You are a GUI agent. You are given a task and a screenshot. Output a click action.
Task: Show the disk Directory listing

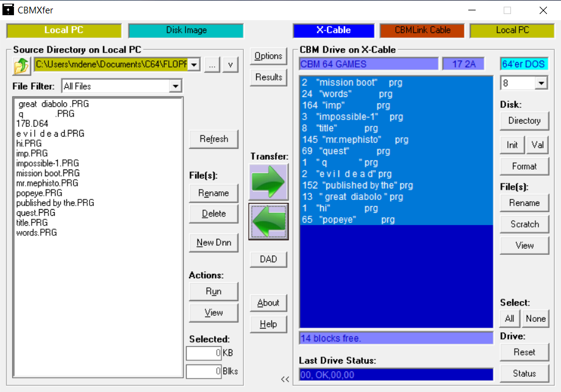coord(524,121)
